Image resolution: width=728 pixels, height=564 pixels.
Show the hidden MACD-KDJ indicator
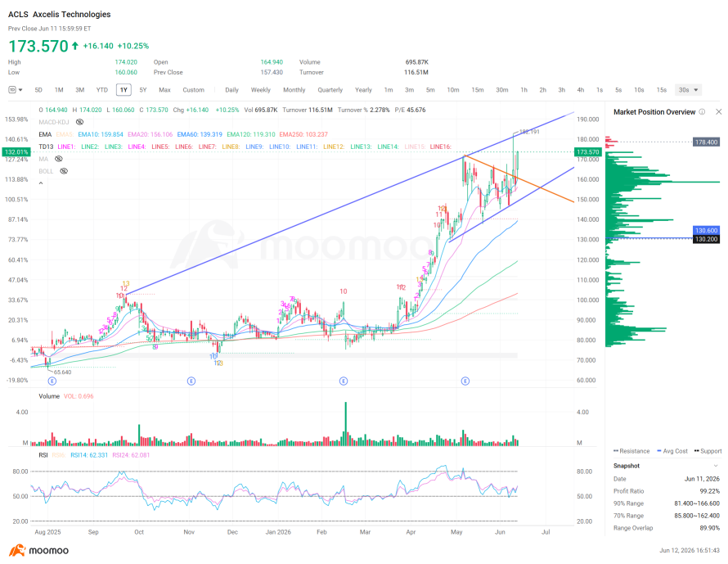pyautogui.click(x=80, y=122)
